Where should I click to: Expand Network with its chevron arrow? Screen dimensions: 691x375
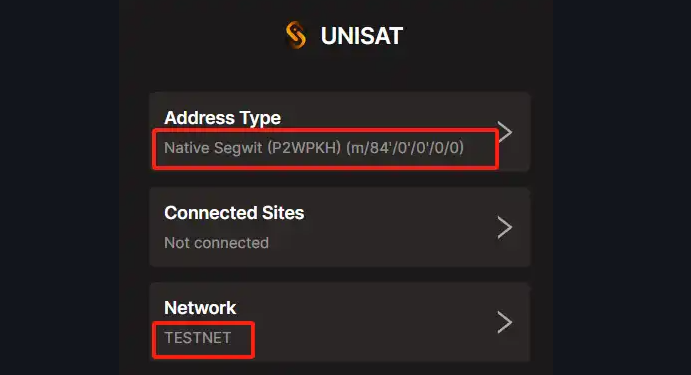(x=505, y=322)
